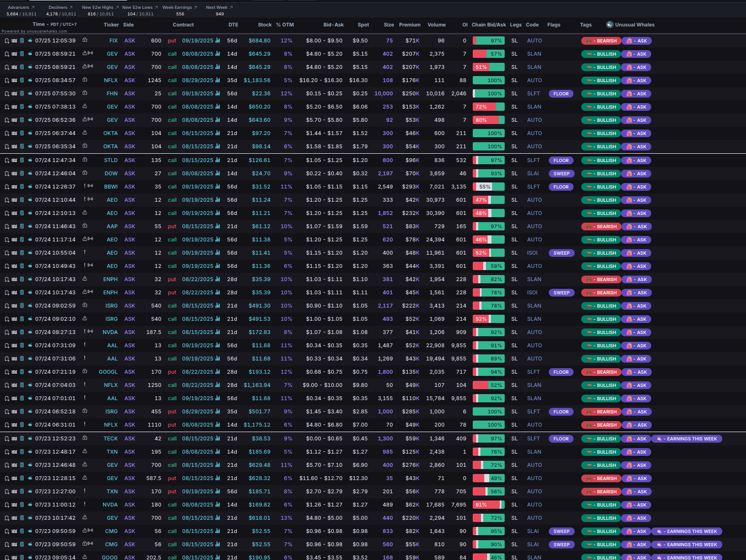The image size is (746, 560).
Task: Click the 91% bid/ask bar in the NVDA 180 call row
Action: 489,505
